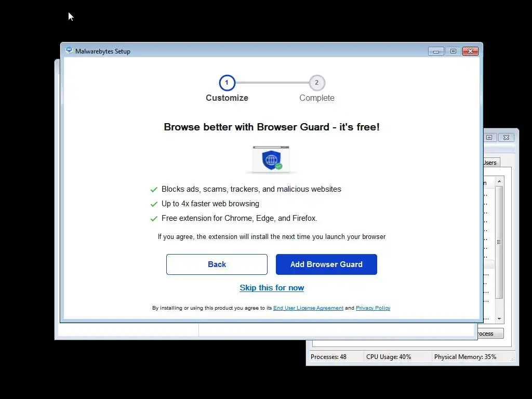
Task: Maximize the Malwarebytes Setup window
Action: tap(453, 51)
